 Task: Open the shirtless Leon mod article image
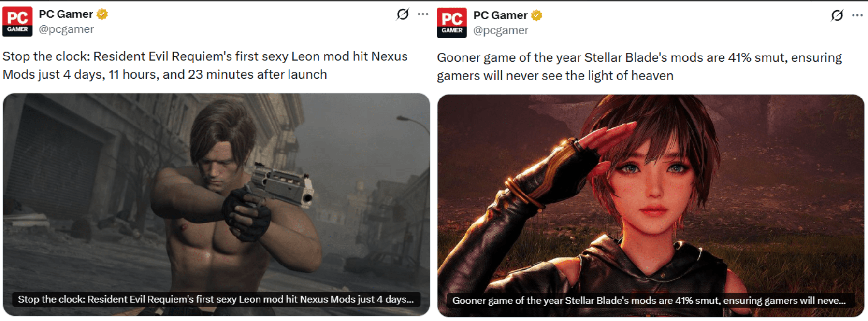coord(216,205)
